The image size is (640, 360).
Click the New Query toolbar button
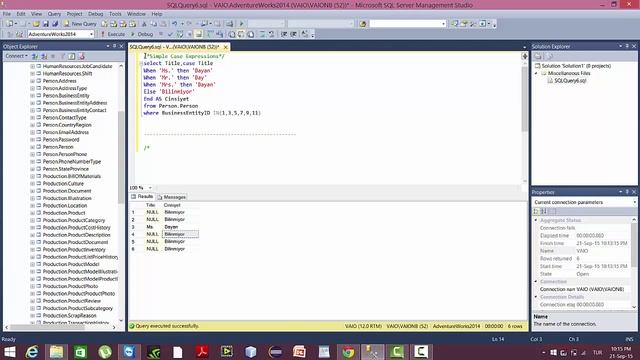pos(80,24)
